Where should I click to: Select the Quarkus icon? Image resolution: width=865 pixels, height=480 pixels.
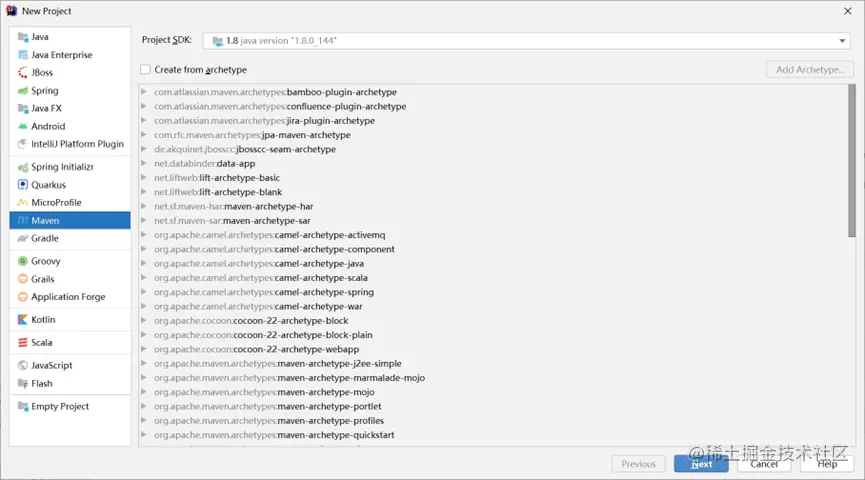pyautogui.click(x=23, y=184)
